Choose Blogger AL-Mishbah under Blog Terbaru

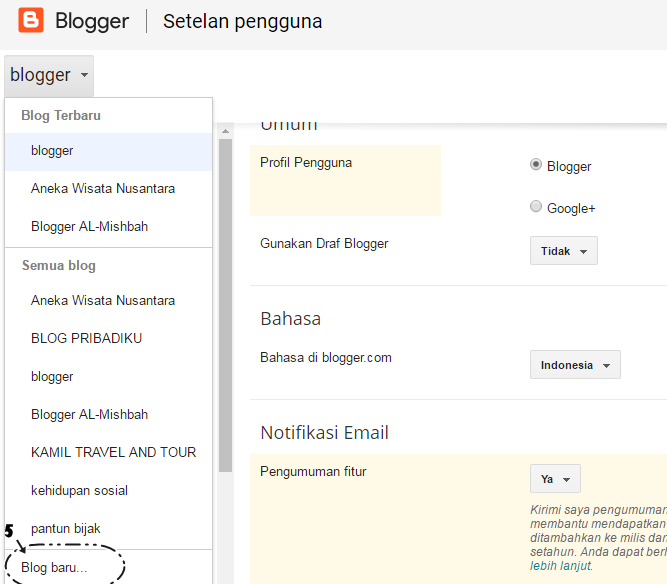[x=89, y=227]
